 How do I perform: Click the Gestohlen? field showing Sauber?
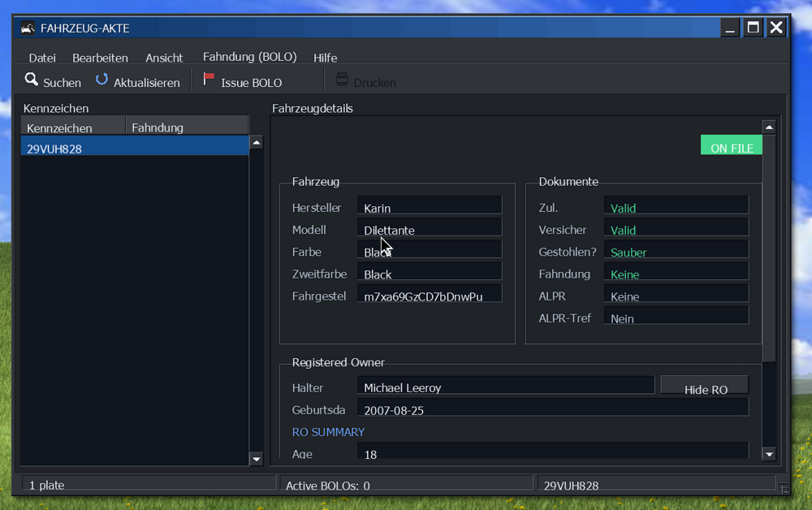pos(676,251)
